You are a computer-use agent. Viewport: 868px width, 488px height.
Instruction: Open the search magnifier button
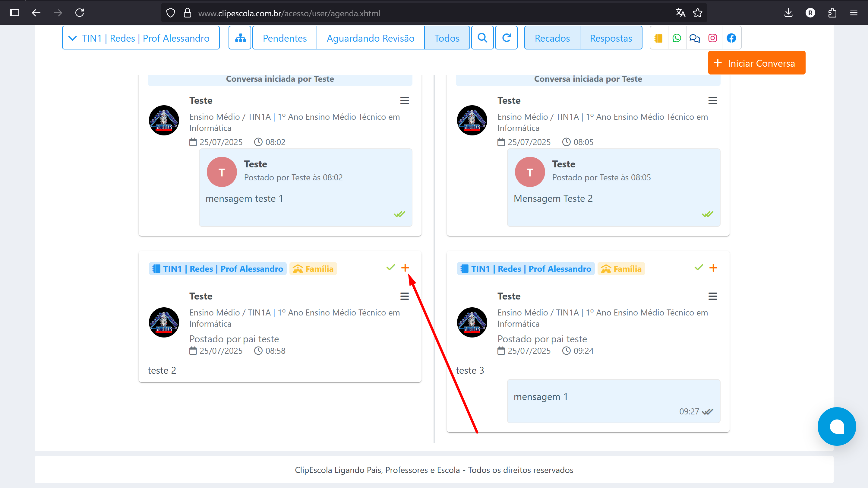point(482,38)
